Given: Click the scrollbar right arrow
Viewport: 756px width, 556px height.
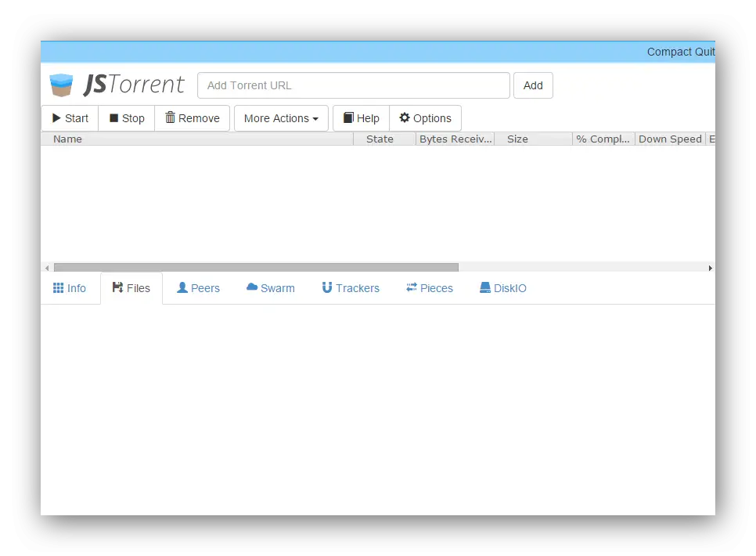Looking at the screenshot, I should tap(710, 268).
